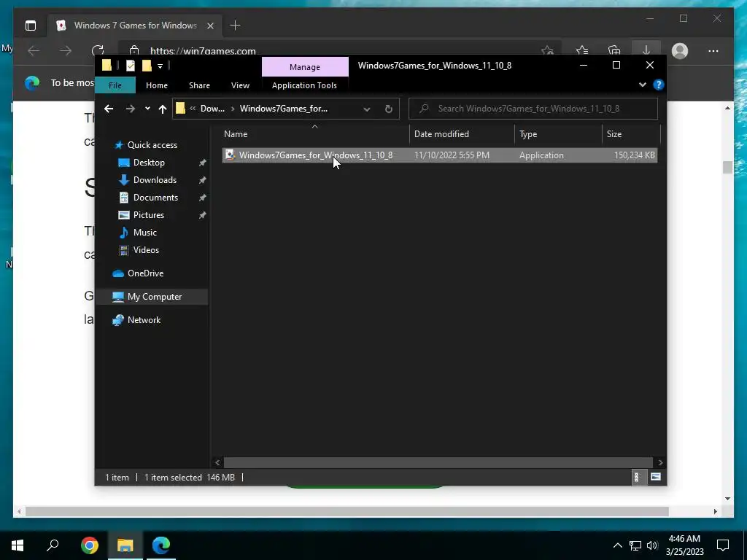Open File Explorer help
Viewport: 747px width, 560px height.
[659, 85]
